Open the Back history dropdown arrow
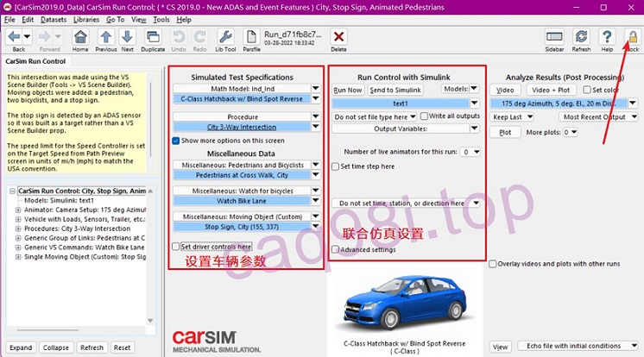The width and height of the screenshot is (644, 357). tap(27, 37)
